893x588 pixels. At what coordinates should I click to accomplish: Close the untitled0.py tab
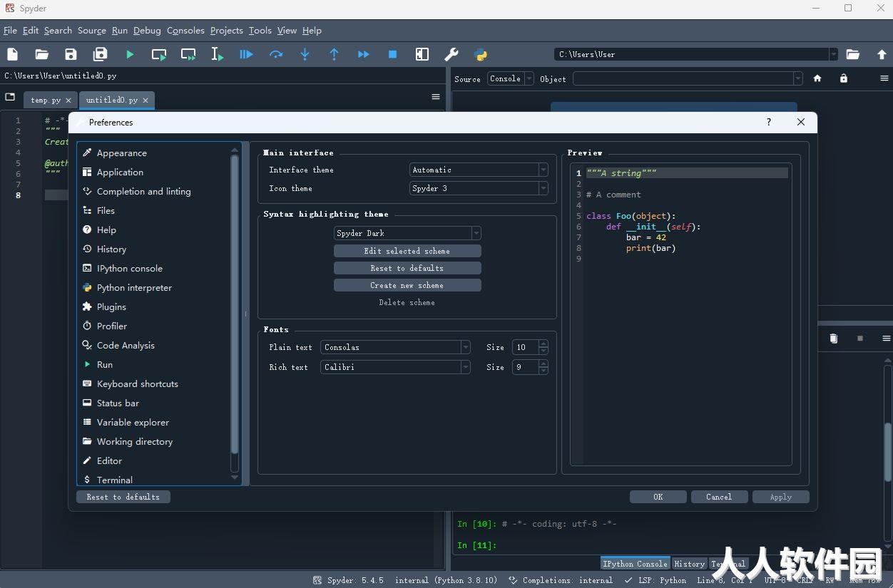(x=146, y=100)
